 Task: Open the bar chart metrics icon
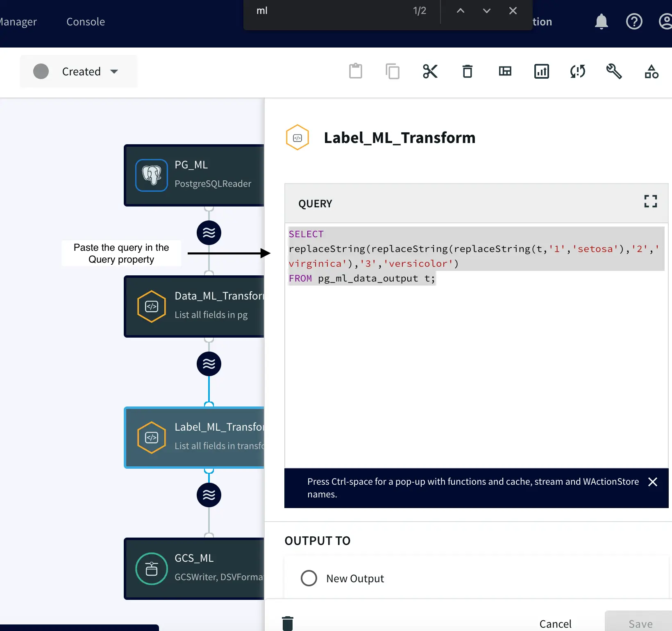(541, 71)
